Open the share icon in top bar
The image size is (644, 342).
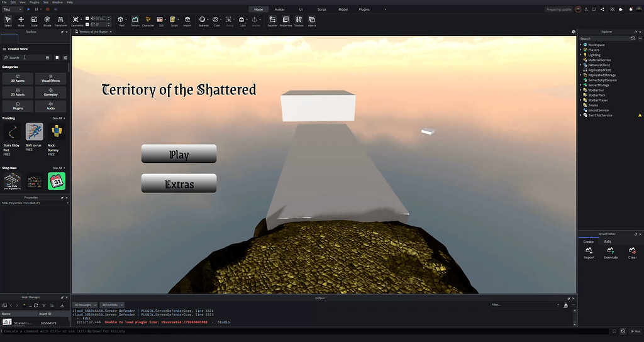[602, 9]
